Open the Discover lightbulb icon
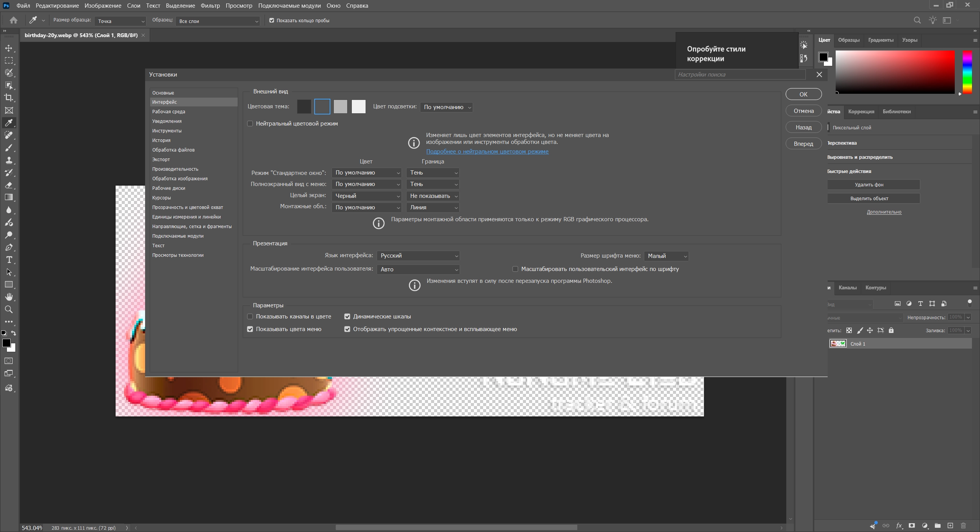The height and width of the screenshot is (532, 980). tap(933, 20)
